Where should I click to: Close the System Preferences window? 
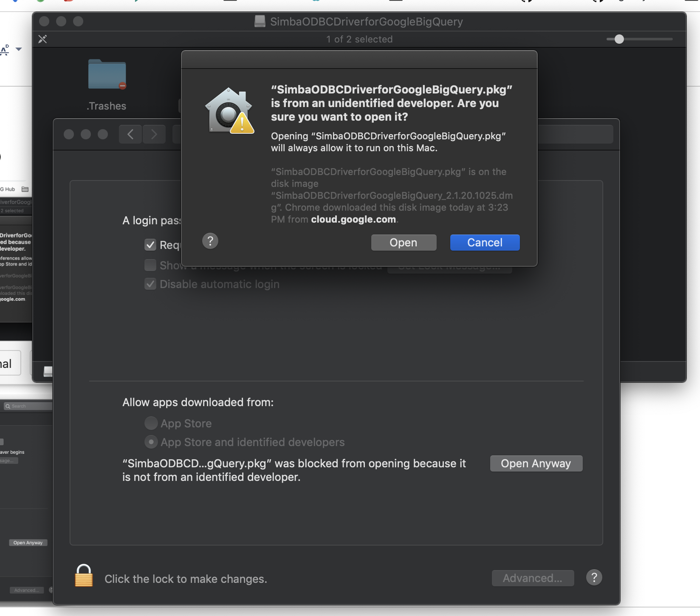69,134
